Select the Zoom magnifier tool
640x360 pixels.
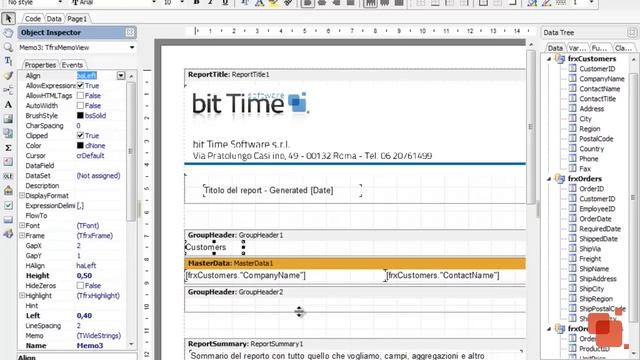pyautogui.click(x=8, y=47)
